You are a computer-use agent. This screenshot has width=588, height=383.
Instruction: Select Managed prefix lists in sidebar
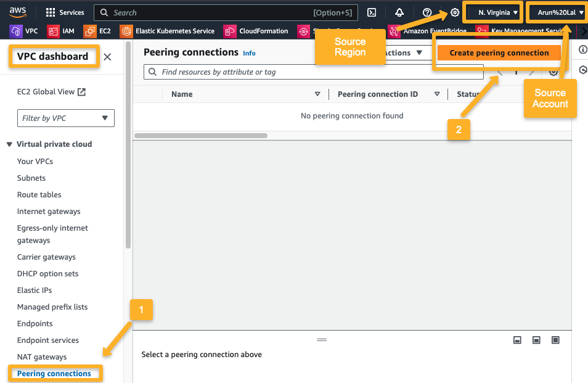pyautogui.click(x=52, y=307)
